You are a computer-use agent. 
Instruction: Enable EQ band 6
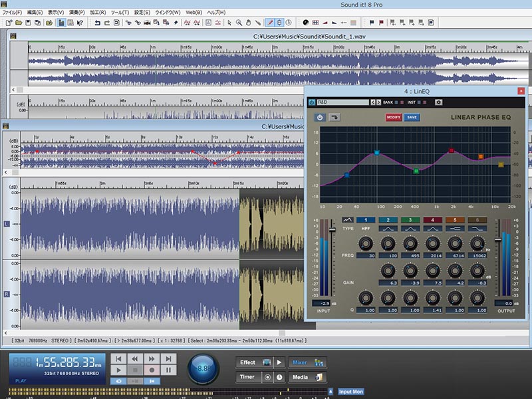[477, 220]
